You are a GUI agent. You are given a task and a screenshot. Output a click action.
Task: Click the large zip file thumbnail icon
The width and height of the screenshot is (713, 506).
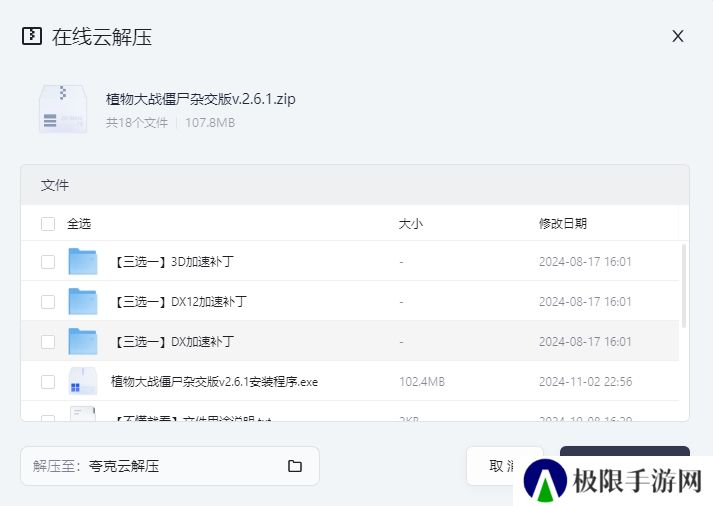pyautogui.click(x=63, y=109)
